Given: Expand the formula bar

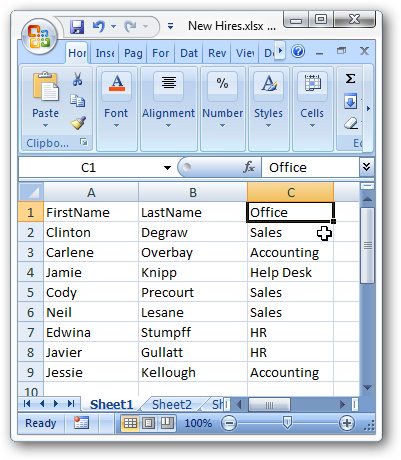Looking at the screenshot, I should tap(366, 167).
